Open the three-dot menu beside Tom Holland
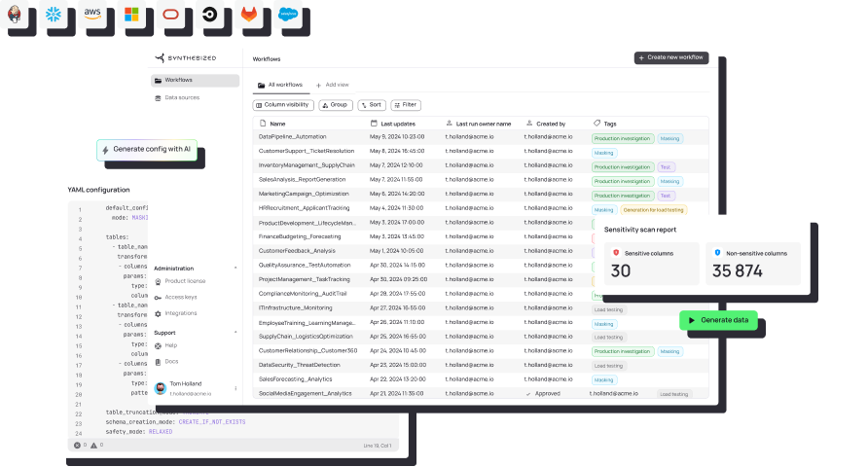 pyautogui.click(x=235, y=388)
